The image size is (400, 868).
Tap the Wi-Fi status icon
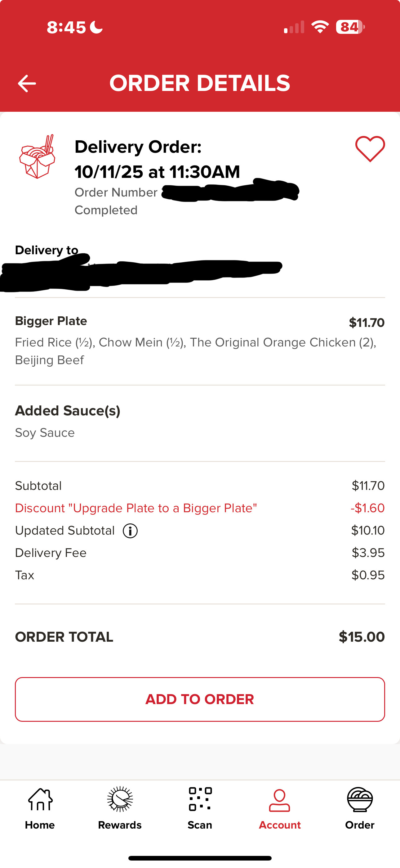320,27
